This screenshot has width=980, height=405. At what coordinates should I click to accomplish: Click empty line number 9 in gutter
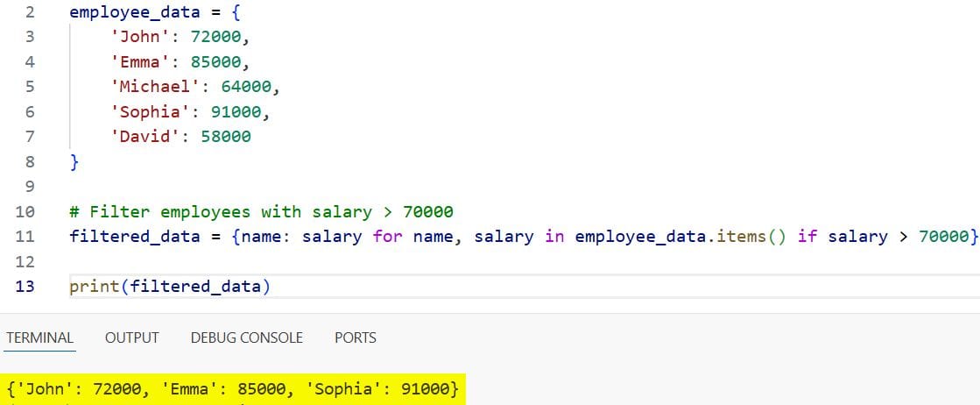29,187
